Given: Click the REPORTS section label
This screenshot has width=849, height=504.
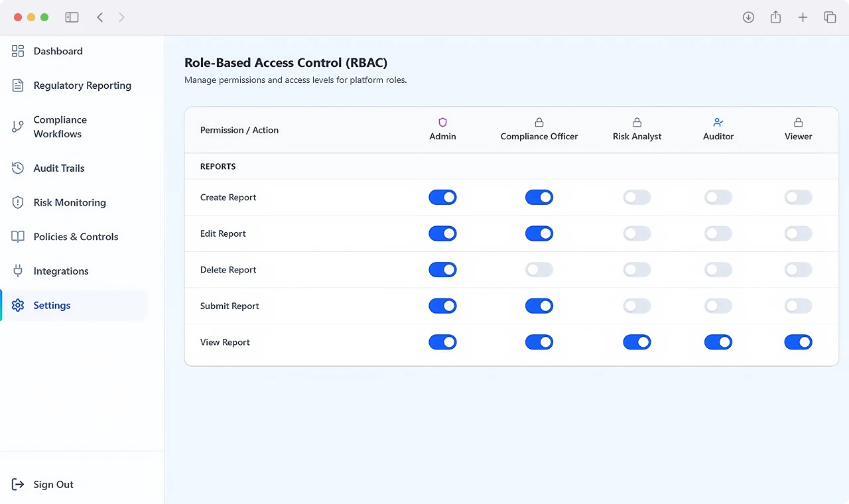Looking at the screenshot, I should pyautogui.click(x=218, y=166).
